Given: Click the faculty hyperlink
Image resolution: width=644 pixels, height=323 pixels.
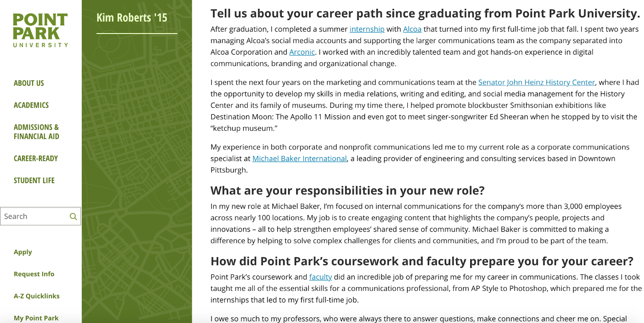Looking at the screenshot, I should coord(320,277).
